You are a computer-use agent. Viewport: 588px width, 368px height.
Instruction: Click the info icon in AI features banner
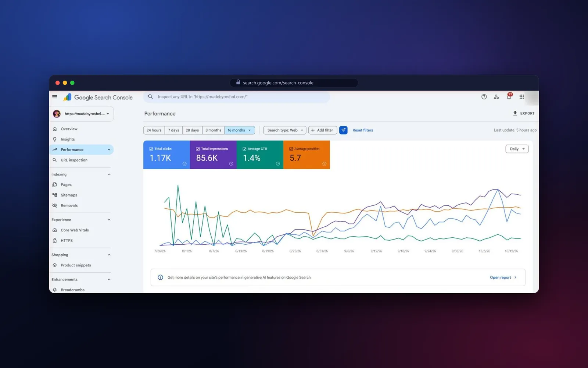point(160,277)
